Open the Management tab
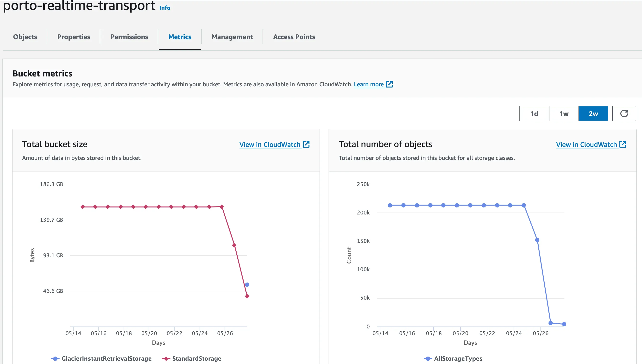The height and width of the screenshot is (364, 642). coord(232,37)
